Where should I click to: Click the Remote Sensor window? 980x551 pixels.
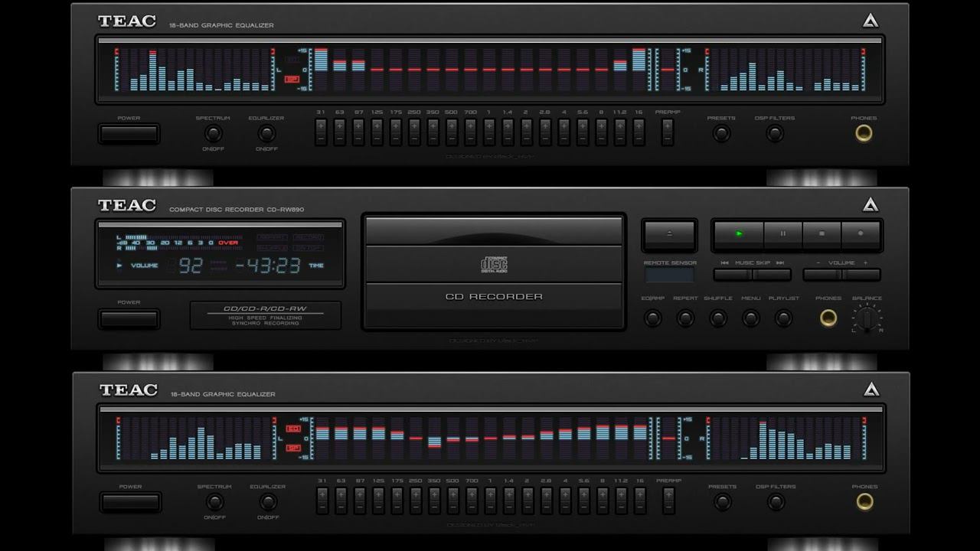point(669,275)
